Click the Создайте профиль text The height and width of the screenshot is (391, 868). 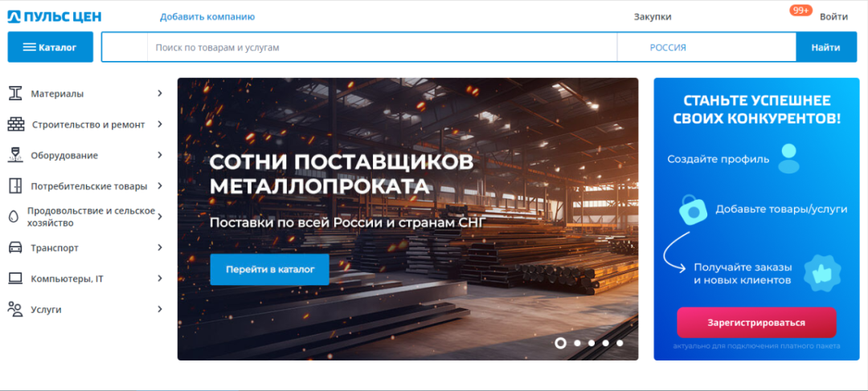[x=718, y=159]
